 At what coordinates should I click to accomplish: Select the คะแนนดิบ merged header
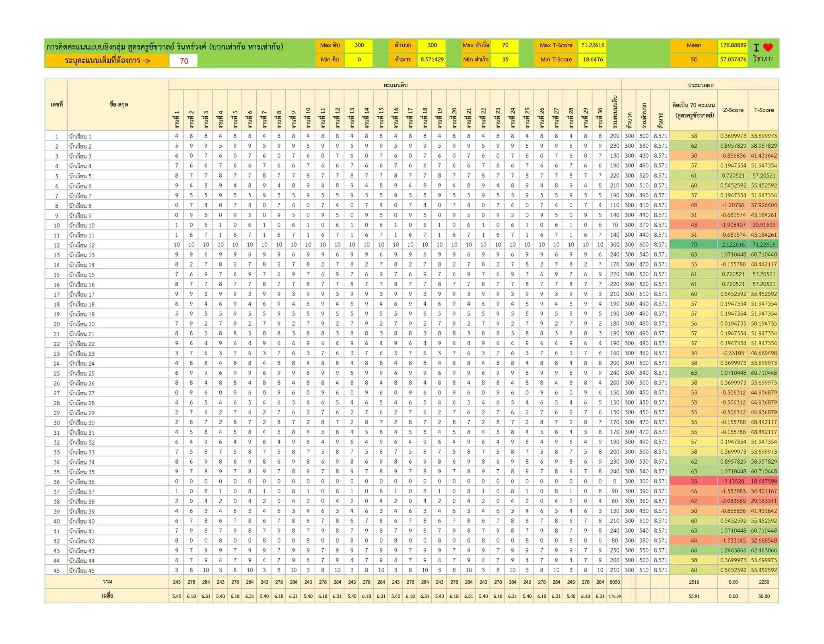395,85
